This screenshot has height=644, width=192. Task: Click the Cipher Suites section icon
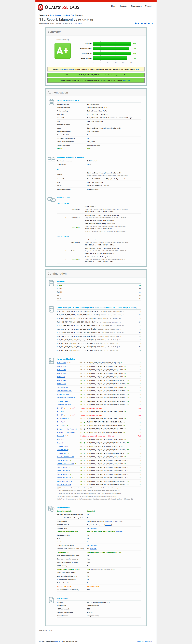tap(51, 309)
